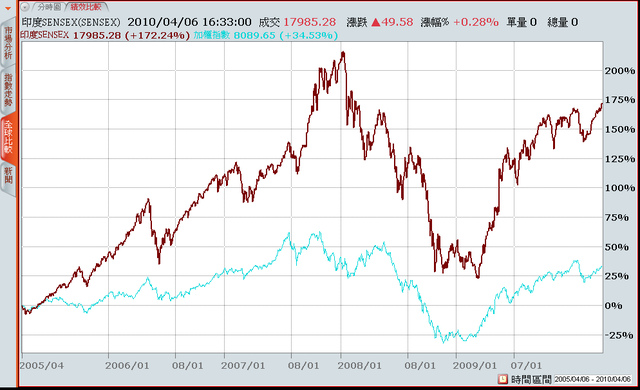Click the -25% y-axis label

619,335
